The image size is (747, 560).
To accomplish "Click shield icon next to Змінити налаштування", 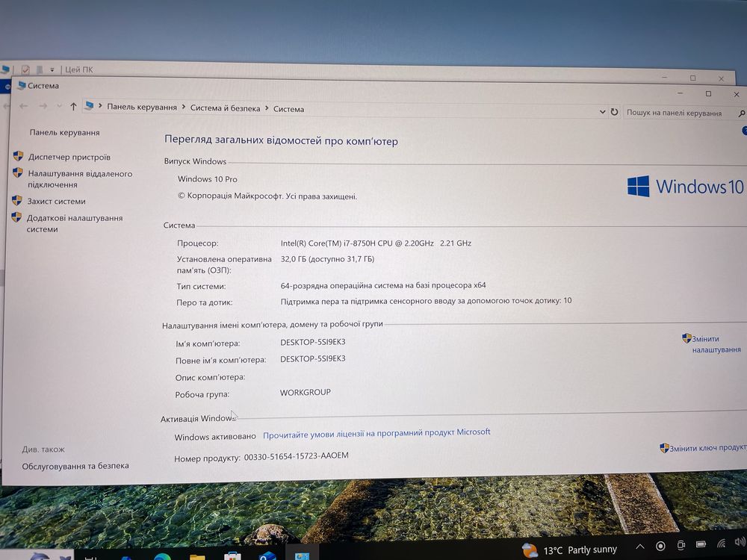I will coord(686,338).
